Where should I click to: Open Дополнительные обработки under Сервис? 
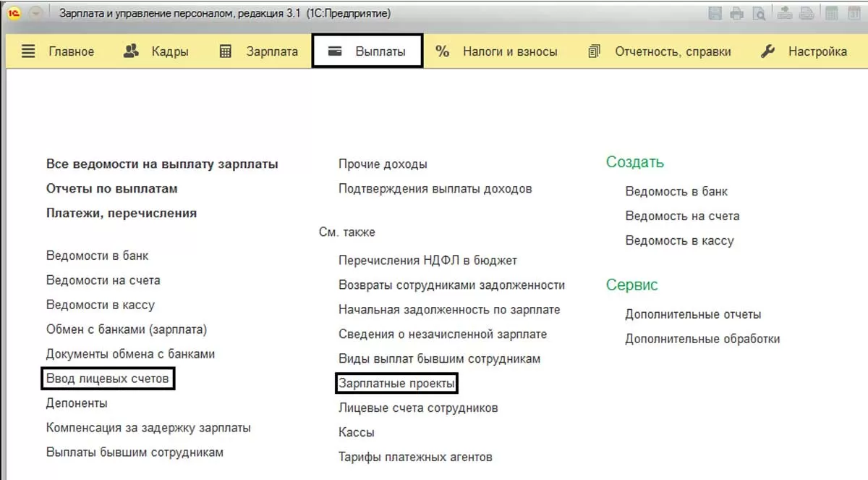(702, 339)
